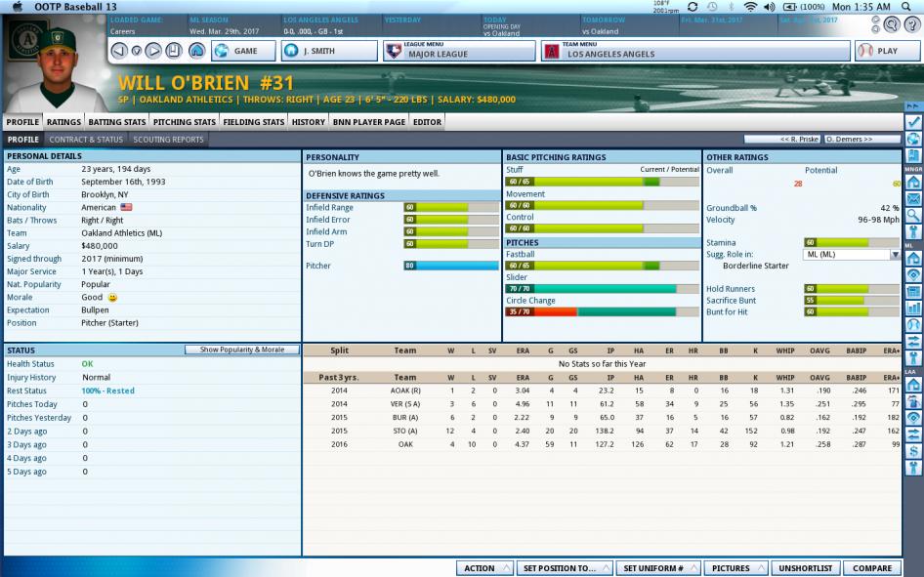Open the Team Menu Los Angeles Angels dropdown
Screen dimensions: 924x577
coord(696,51)
